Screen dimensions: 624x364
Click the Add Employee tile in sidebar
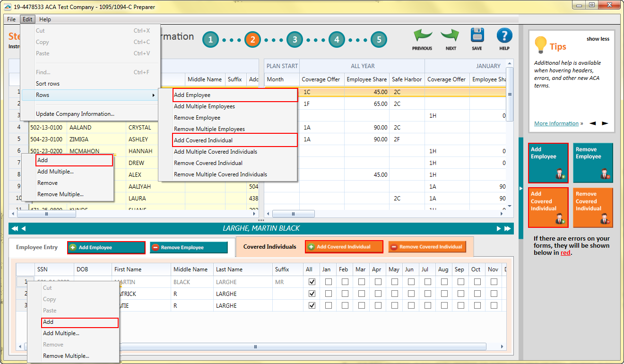coord(548,163)
